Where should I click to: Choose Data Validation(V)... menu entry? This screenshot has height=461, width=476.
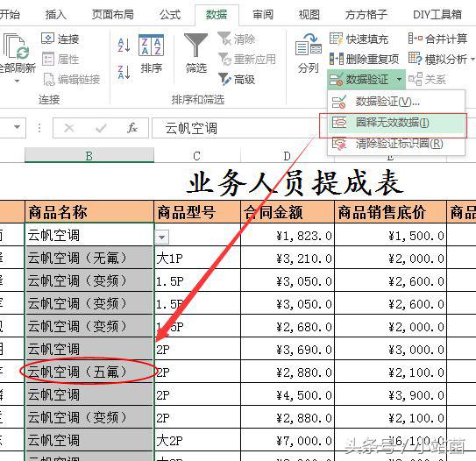pos(396,102)
